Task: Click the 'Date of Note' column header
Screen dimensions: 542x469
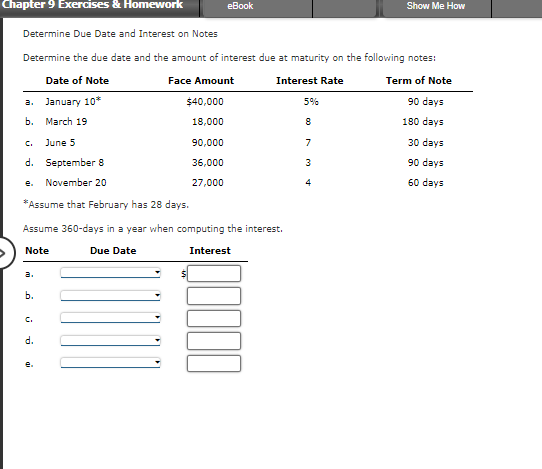Action: pos(77,81)
